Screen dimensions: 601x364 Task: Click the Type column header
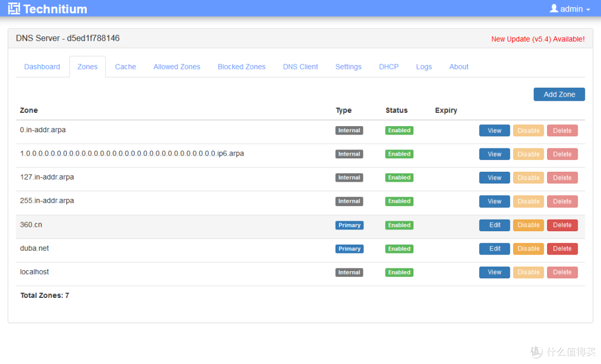[x=343, y=110]
